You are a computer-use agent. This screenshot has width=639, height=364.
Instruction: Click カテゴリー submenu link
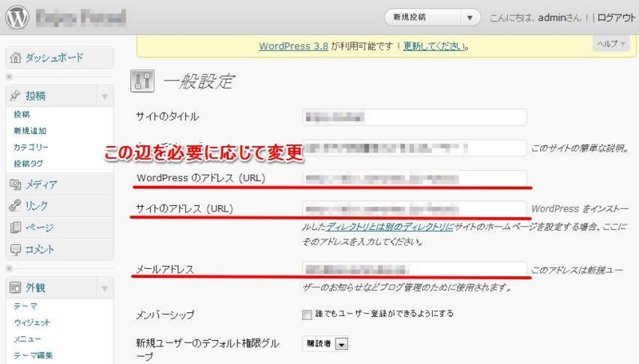(30, 147)
